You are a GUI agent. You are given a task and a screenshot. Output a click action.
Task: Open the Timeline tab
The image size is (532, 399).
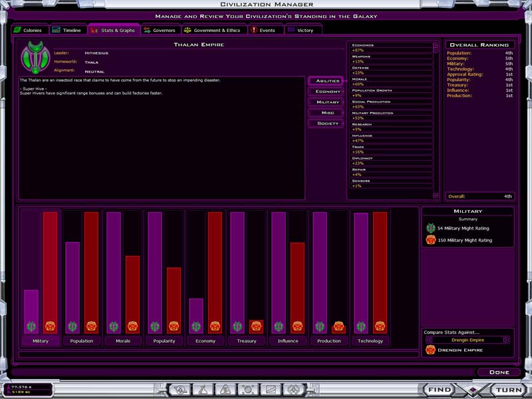click(68, 30)
